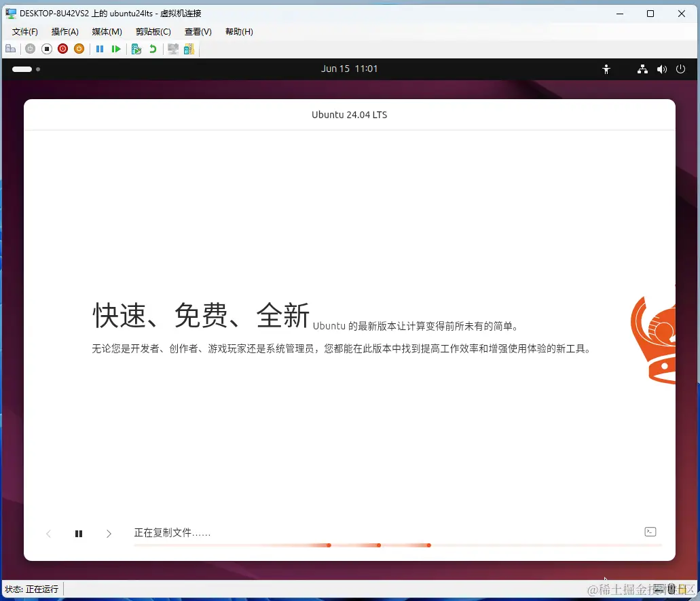Open the 查看(V) menu
This screenshot has width=700, height=601.
[x=197, y=31]
